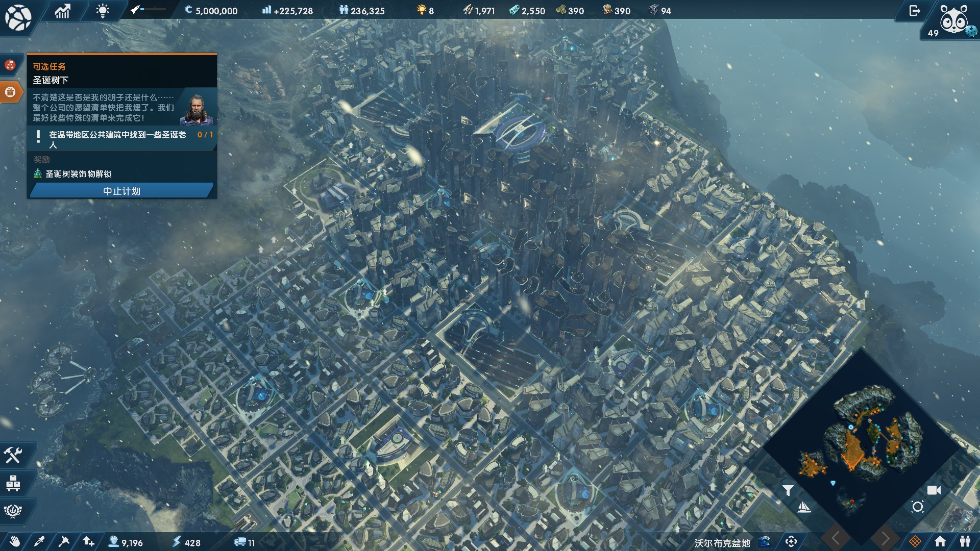Toggle the orange grid overlay button
The width and height of the screenshot is (980, 551).
pos(915,541)
